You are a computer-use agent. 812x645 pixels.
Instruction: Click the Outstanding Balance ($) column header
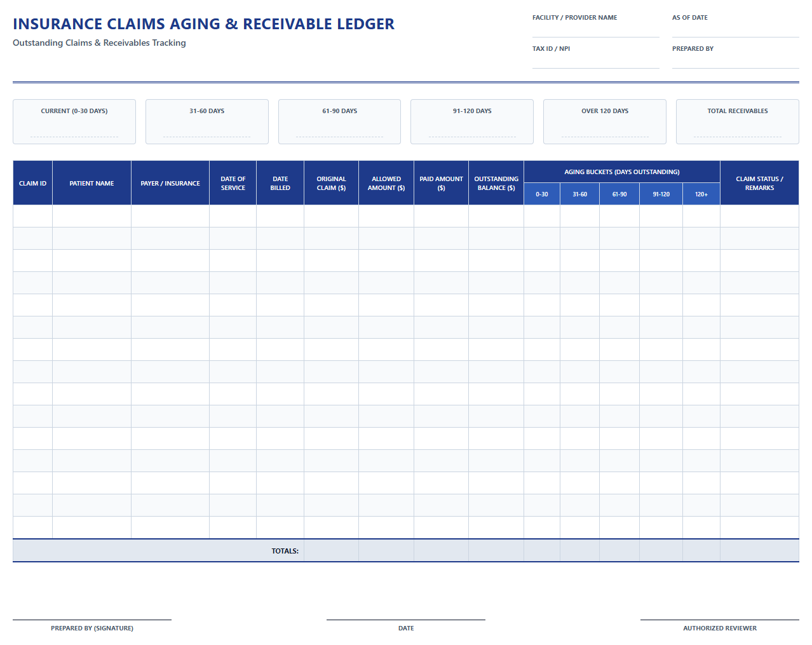tap(496, 183)
